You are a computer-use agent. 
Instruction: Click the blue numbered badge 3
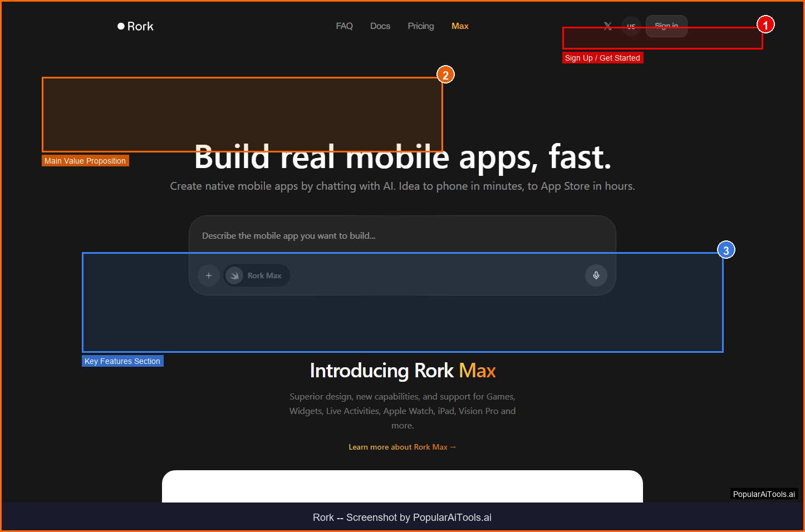click(x=726, y=250)
